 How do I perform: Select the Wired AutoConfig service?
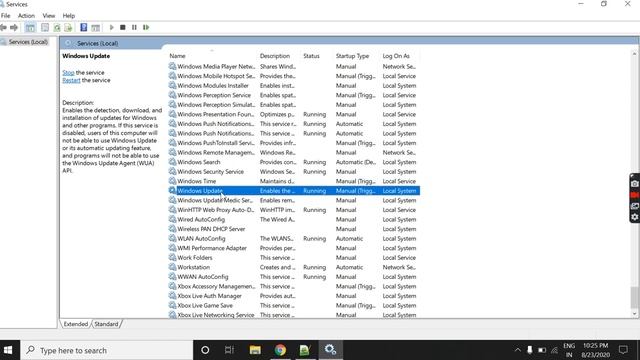click(x=294, y=219)
